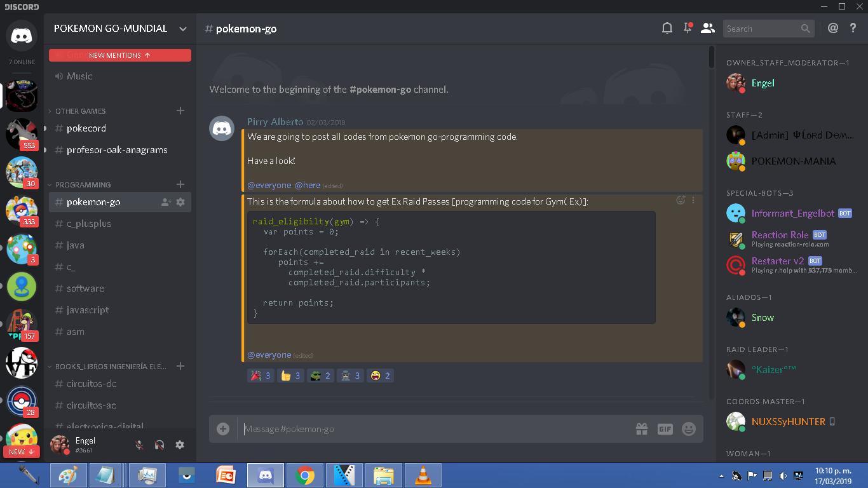The image size is (868, 488).
Task: Open Chrome from the taskbar
Action: 305,475
